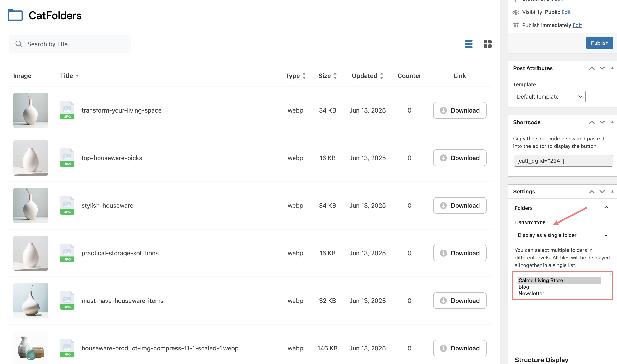The width and height of the screenshot is (617, 364).
Task: Download transform-your-living-space file
Action: [460, 110]
